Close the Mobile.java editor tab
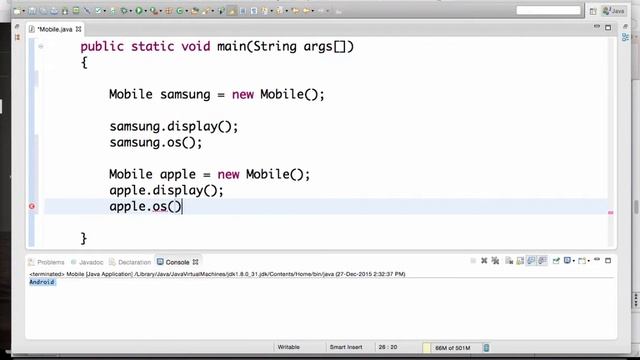This screenshot has height=360, width=640. (78, 29)
